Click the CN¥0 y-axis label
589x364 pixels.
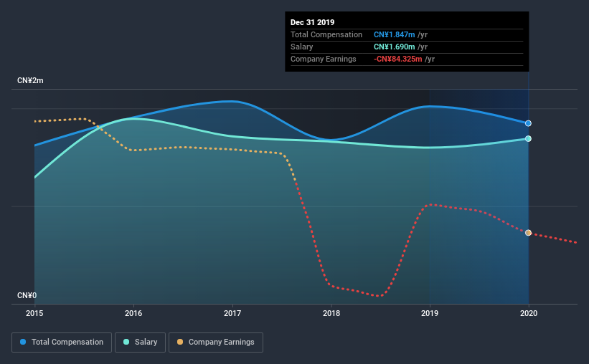[x=27, y=296]
